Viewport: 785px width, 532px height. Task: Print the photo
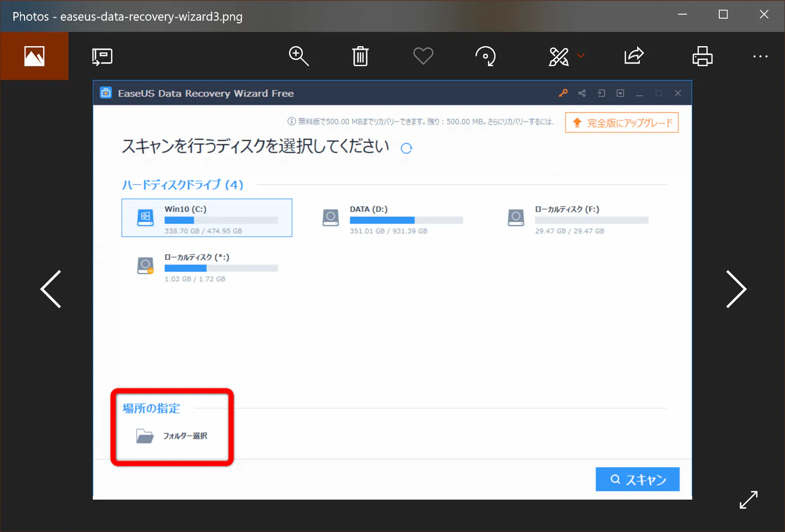tap(702, 56)
